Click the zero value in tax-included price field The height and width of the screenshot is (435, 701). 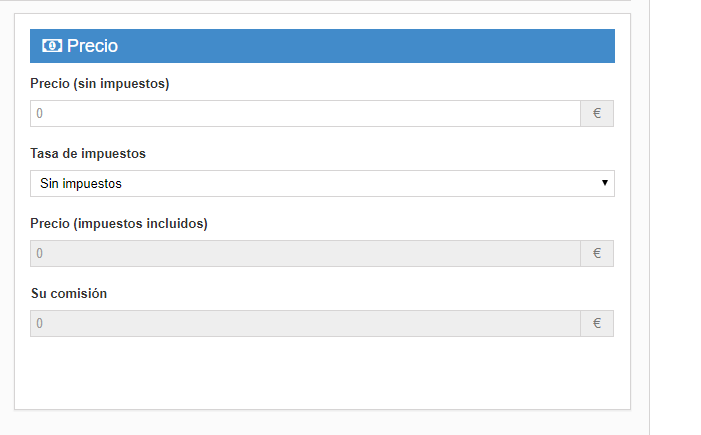click(x=40, y=254)
